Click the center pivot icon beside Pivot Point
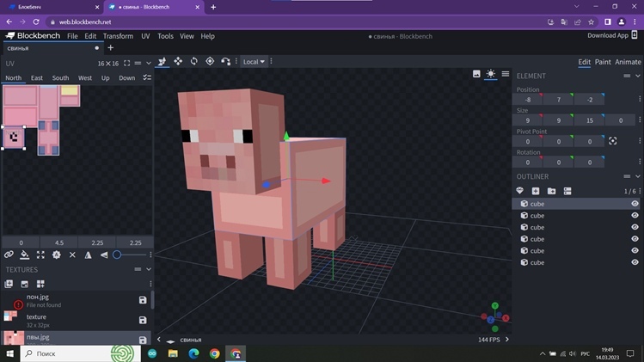This screenshot has width=644, height=362. click(x=613, y=141)
